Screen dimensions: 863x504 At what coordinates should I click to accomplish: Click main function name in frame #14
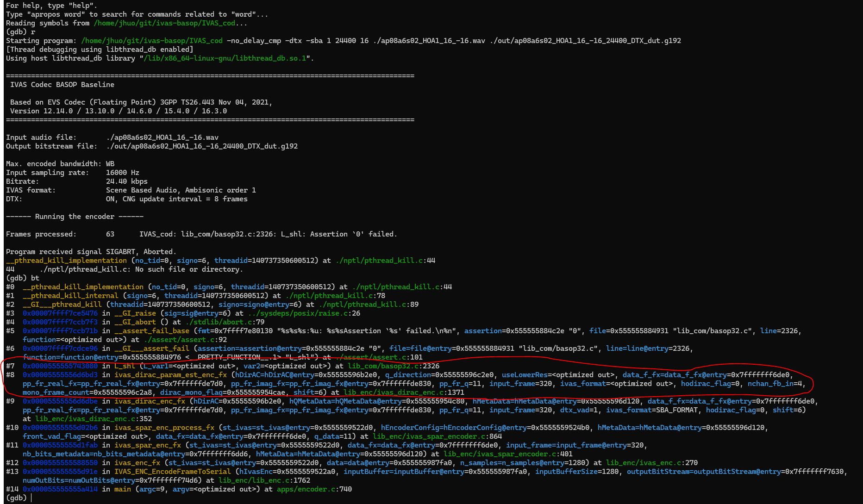click(x=123, y=489)
